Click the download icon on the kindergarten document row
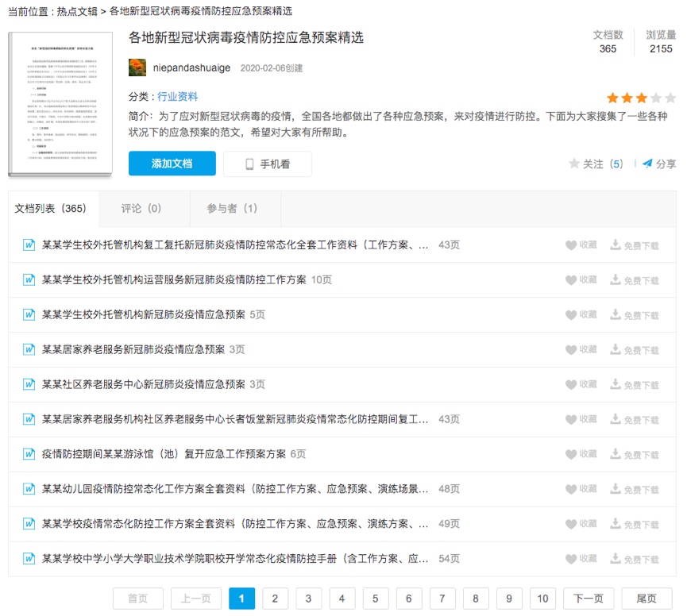 (615, 489)
